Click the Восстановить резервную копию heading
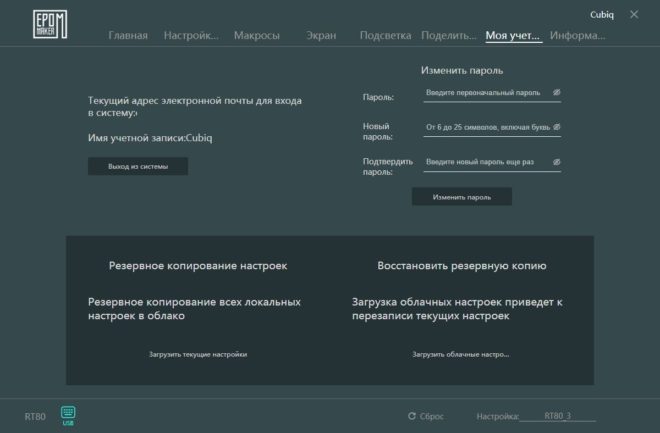660x433 pixels. [462, 266]
